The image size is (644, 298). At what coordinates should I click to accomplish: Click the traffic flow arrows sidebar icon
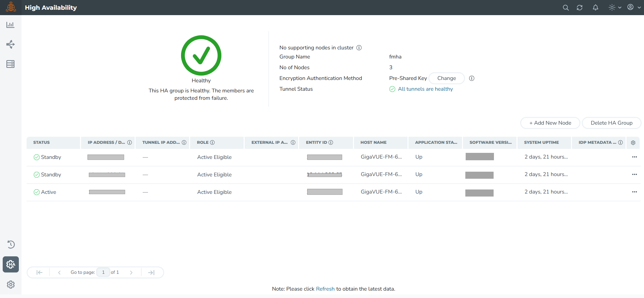point(10,44)
